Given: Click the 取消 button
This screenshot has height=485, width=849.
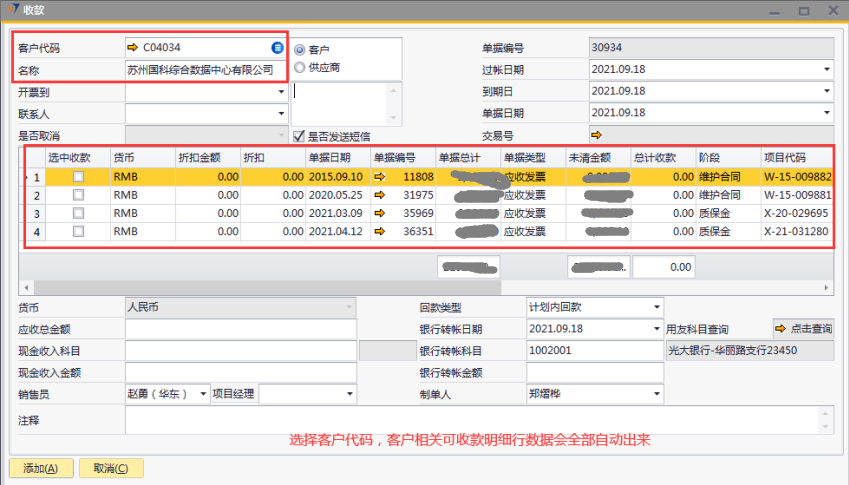Looking at the screenshot, I should pyautogui.click(x=110, y=468).
